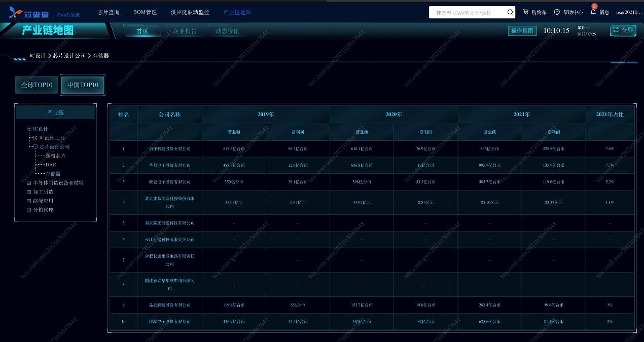
Task: Click 福建省晋华集成电路 company name
Action: pos(169,285)
